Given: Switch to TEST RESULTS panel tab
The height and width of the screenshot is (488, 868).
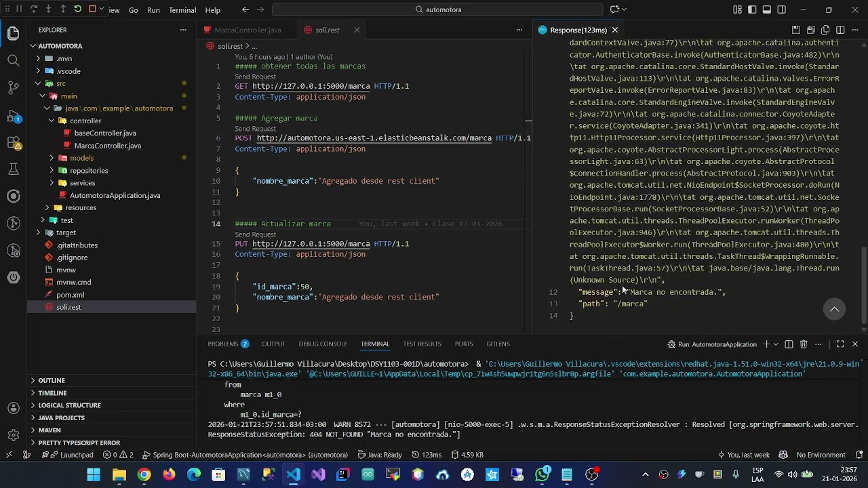Looking at the screenshot, I should click(422, 344).
